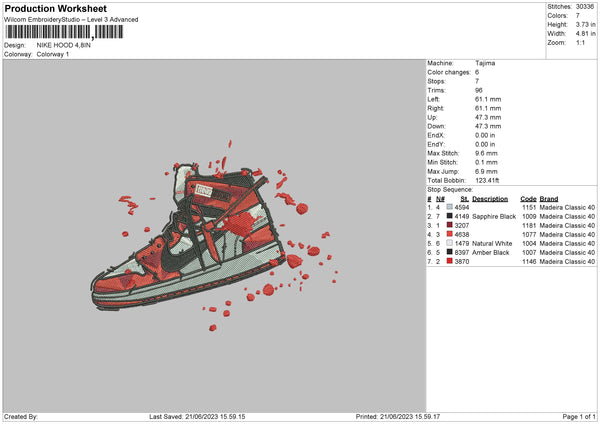This screenshot has width=600, height=424.
Task: Click the 'EndX:' label
Action: [x=437, y=135]
